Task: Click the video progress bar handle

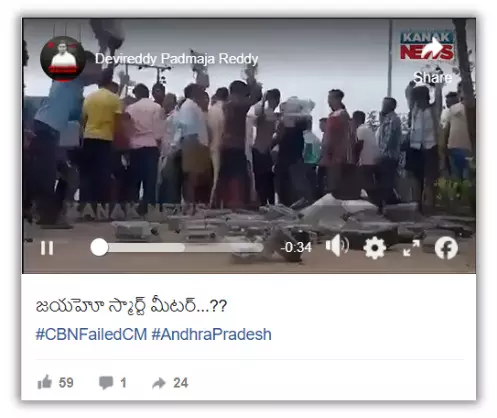Action: tap(99, 247)
